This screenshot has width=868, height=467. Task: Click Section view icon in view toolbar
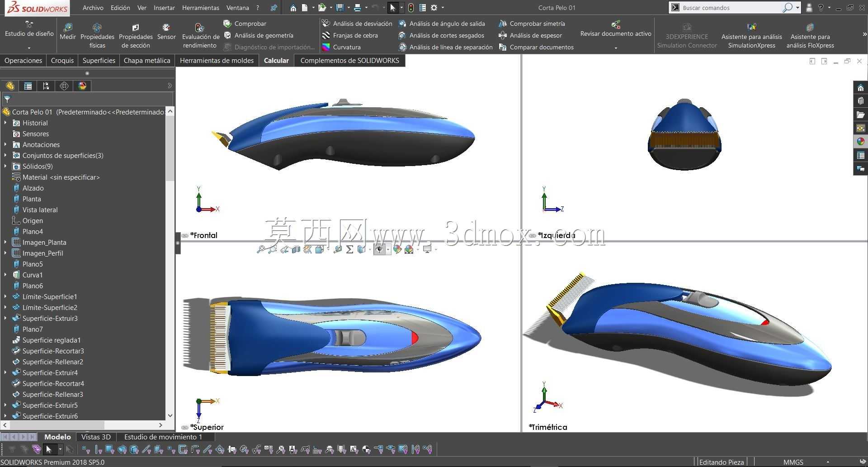point(296,249)
